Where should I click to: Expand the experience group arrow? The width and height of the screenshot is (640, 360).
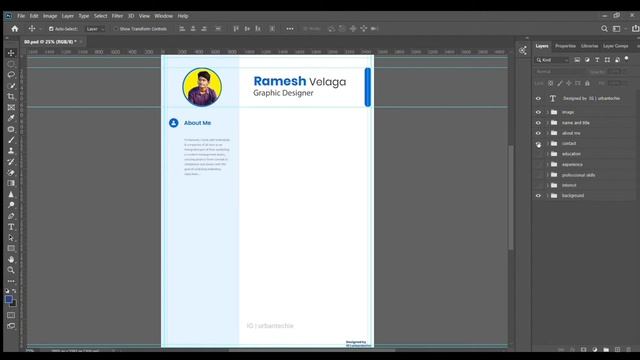click(x=548, y=164)
